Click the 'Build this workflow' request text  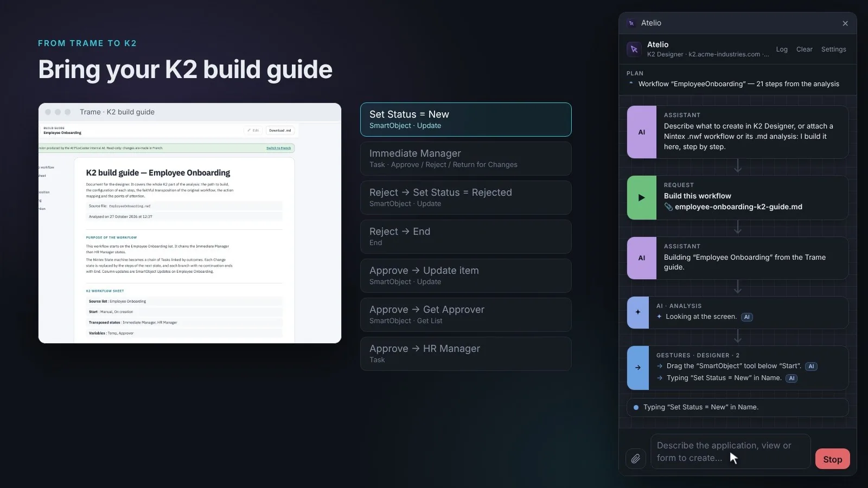pyautogui.click(x=698, y=196)
